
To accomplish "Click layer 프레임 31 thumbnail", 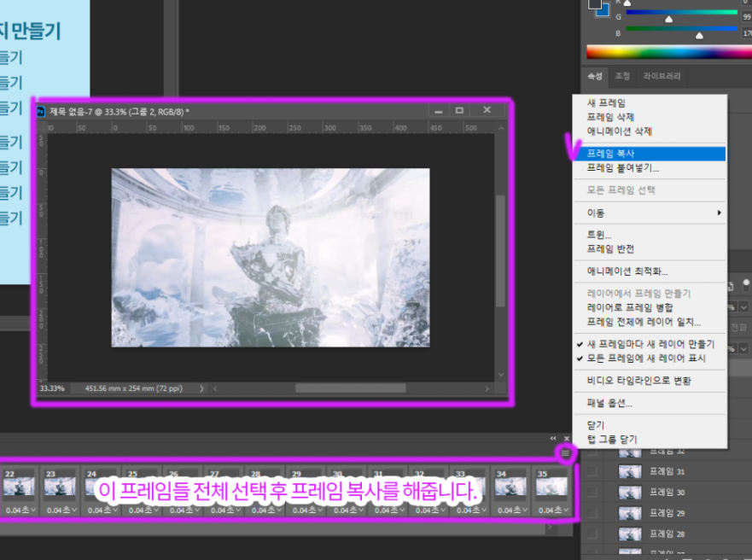I will click(x=630, y=472).
